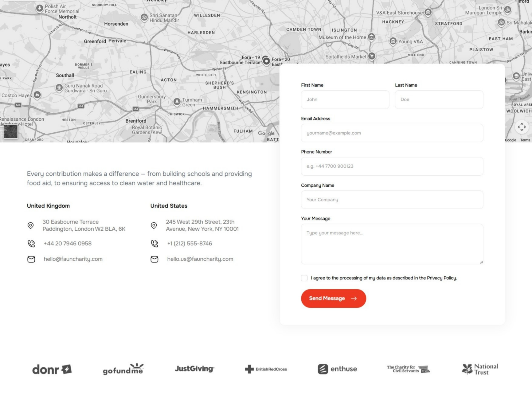The width and height of the screenshot is (532, 399).
Task: Click the US address location pin icon
Action: 154,225
